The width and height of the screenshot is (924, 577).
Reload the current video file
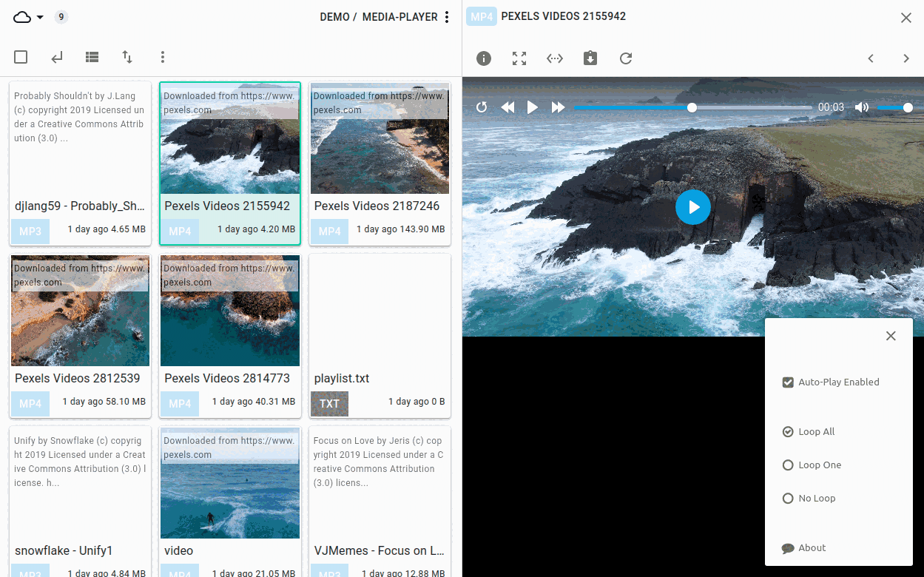[626, 58]
